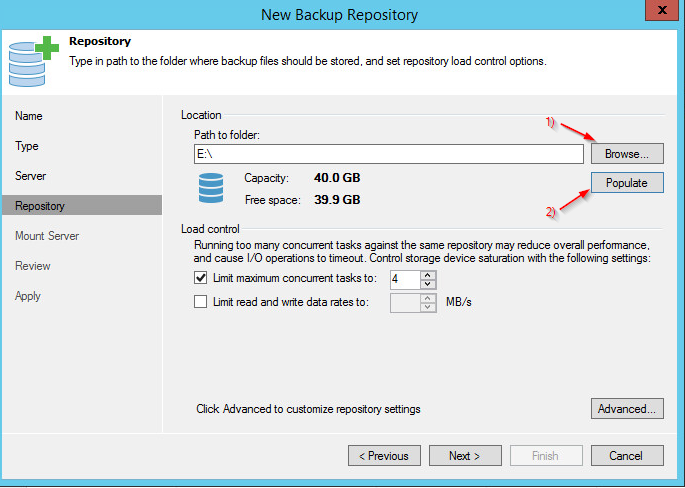Click the blue storage disk icon beside Capacity
685x488 pixels.
211,188
